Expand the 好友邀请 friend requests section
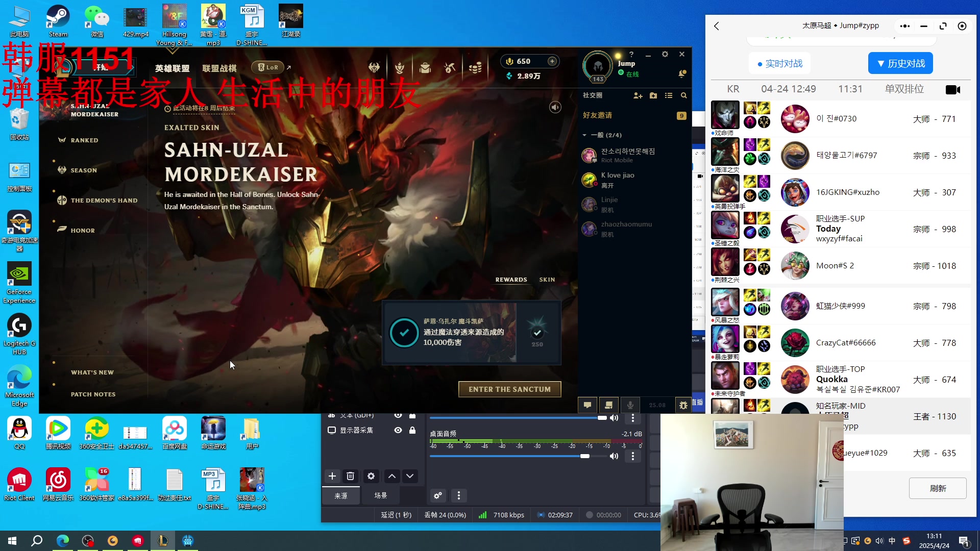Viewport: 980px width, 551px height. [x=634, y=115]
